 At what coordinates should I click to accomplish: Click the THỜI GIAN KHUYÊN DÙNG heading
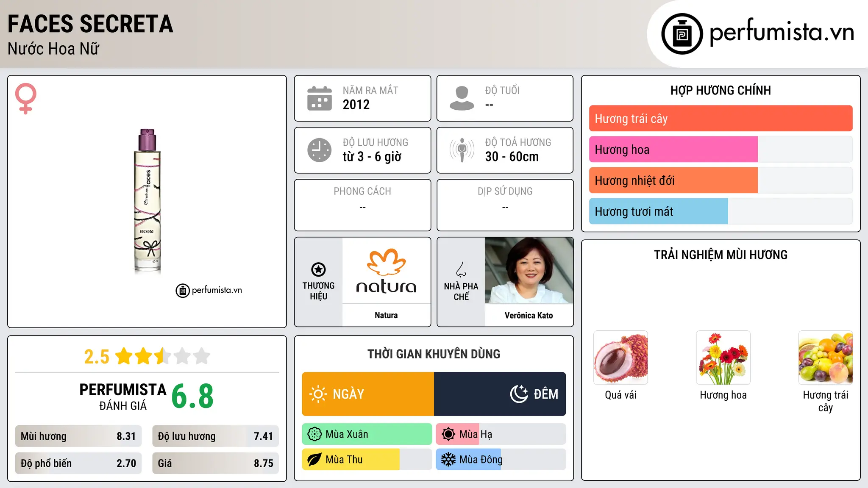click(434, 354)
